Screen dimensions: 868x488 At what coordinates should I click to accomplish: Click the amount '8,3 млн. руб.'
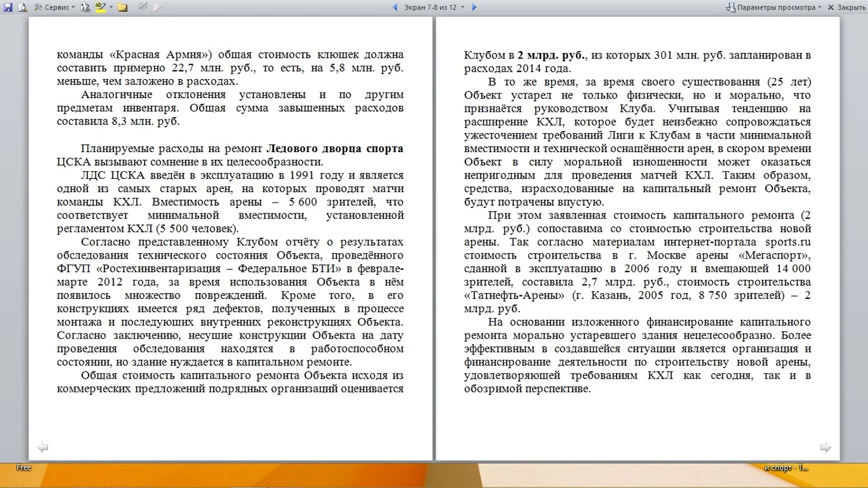[145, 122]
